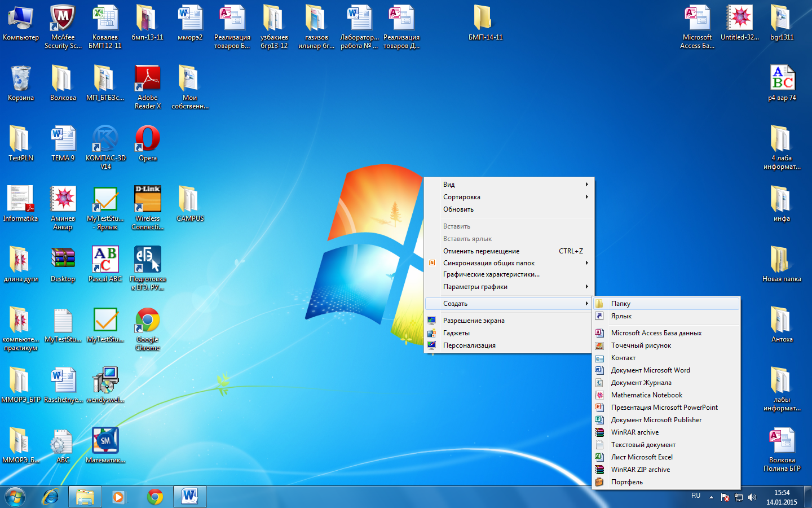Create new Ярлык from submenu
Image resolution: width=812 pixels, height=508 pixels.
tap(666, 316)
